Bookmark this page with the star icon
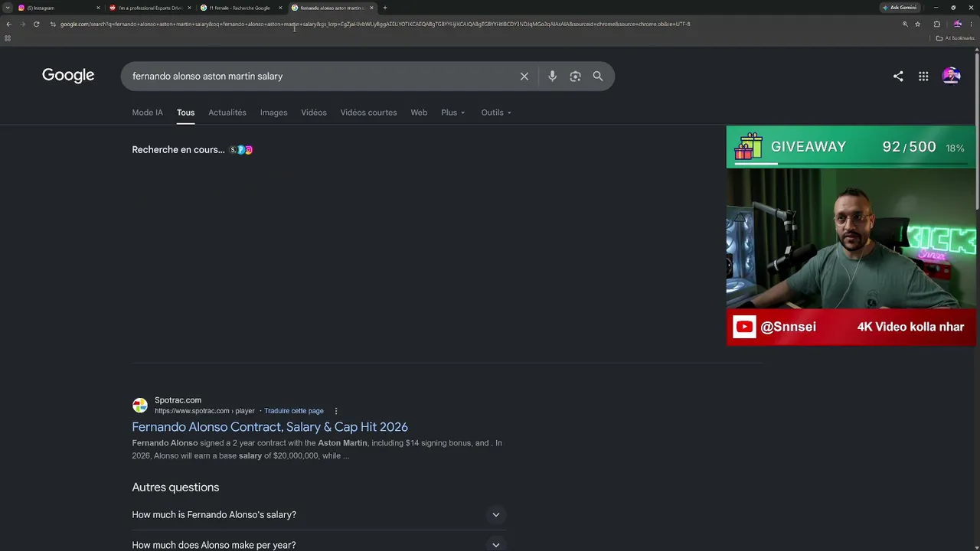Screen dimensions: 980x551 pos(917,24)
